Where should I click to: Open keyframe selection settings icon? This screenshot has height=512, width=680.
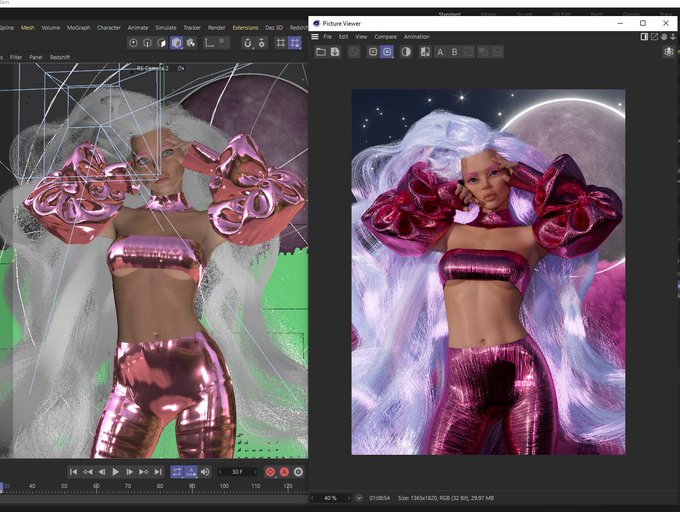pyautogui.click(x=298, y=472)
